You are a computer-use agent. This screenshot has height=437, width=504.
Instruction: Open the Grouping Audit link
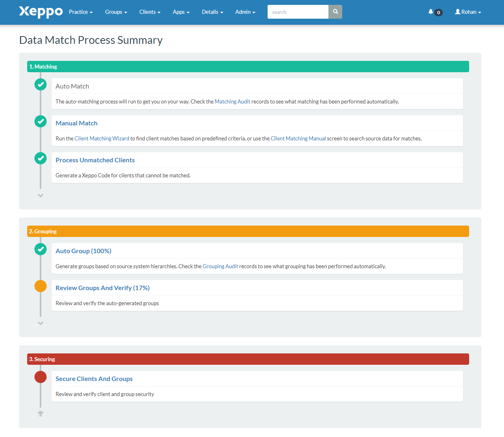point(221,266)
